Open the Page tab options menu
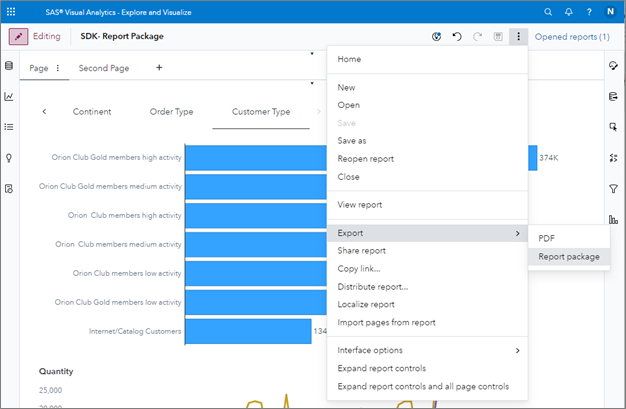Image resolution: width=626 pixels, height=409 pixels. [58, 68]
